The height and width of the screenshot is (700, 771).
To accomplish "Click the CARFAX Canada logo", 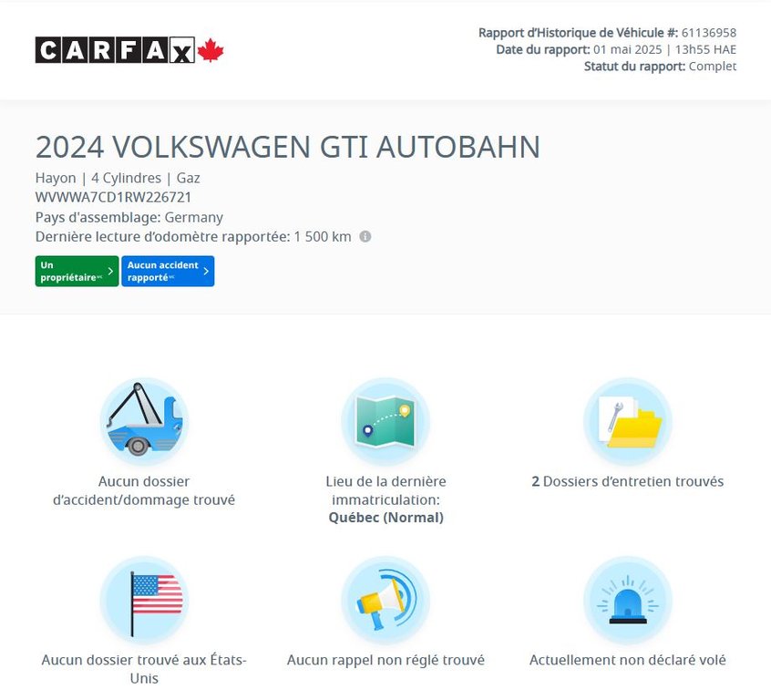I will (x=129, y=50).
